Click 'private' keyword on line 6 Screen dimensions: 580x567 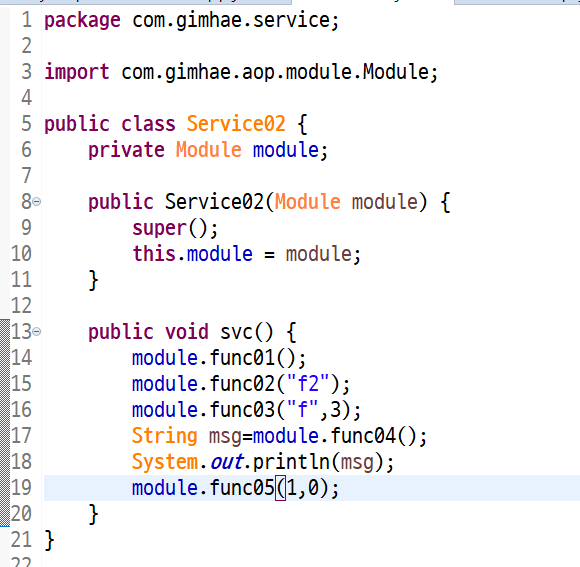[126, 150]
